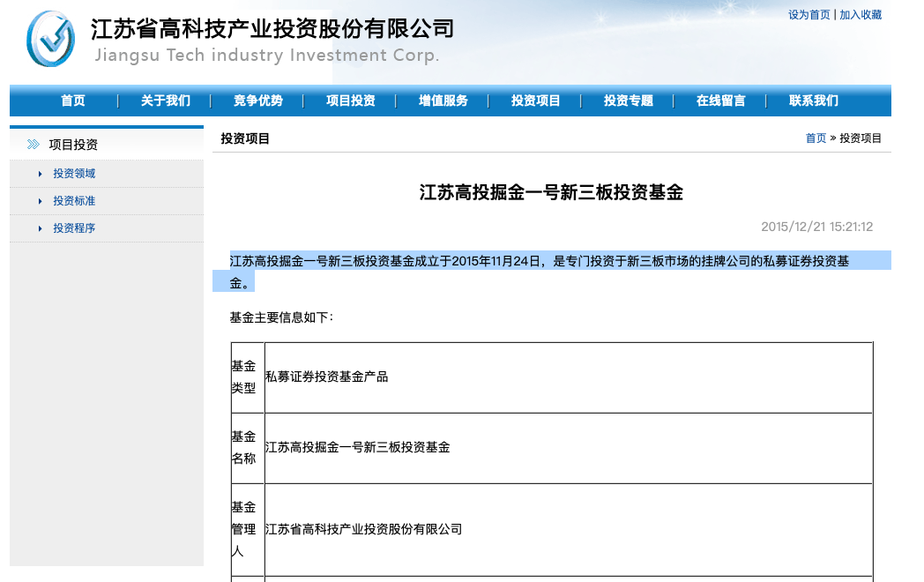Open the 投资领域 sidebar link

pyautogui.click(x=74, y=175)
